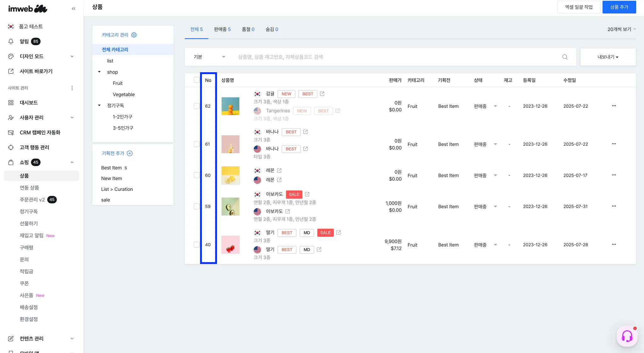The width and height of the screenshot is (644, 353).
Task: Click the 알림 bell icon
Action: coord(11,41)
